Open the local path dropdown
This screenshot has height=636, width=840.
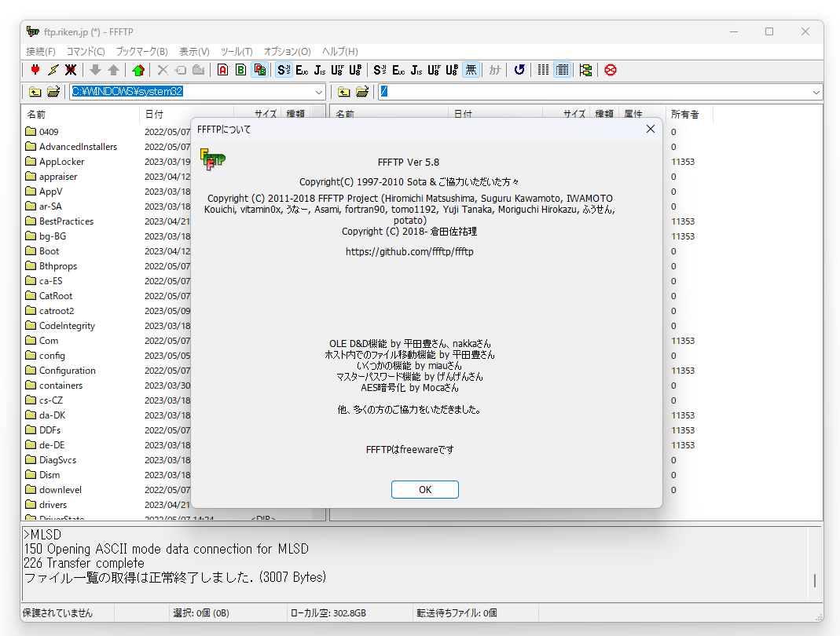point(318,92)
